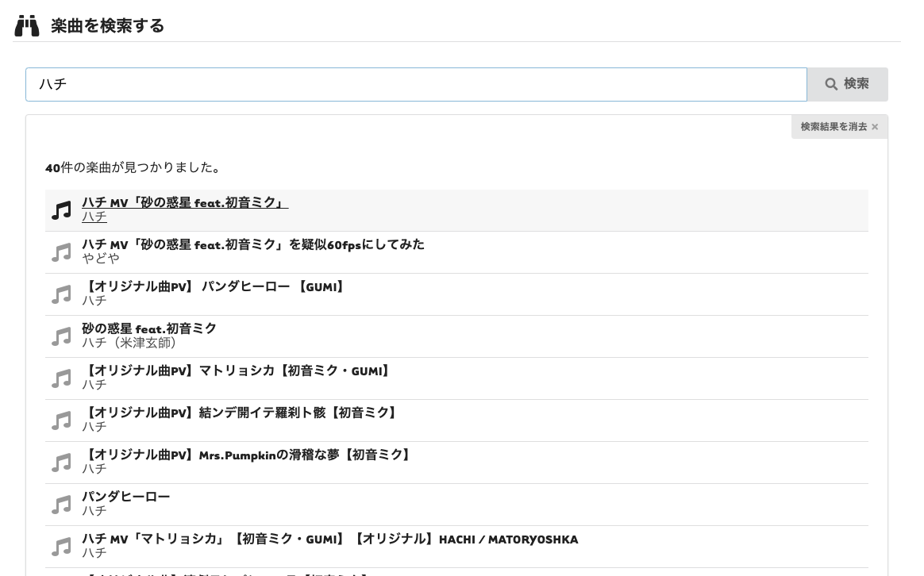This screenshot has height=576, width=924.
Task: Click music note icon beside パンダヒーロー【GUMI】
Action: click(61, 294)
